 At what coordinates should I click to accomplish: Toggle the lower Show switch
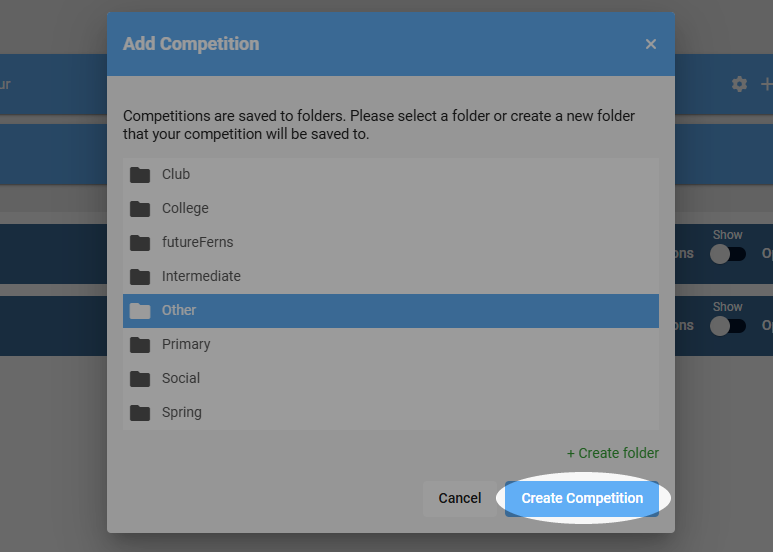pos(728,326)
